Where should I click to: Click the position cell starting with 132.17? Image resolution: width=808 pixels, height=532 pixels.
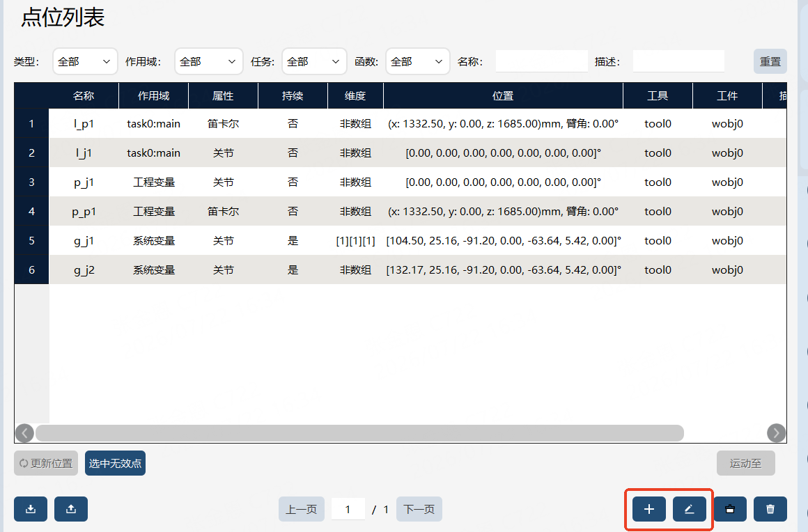tap(504, 270)
